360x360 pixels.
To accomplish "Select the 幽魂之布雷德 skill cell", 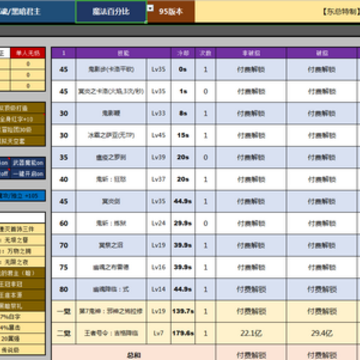I will pyautogui.click(x=111, y=267).
